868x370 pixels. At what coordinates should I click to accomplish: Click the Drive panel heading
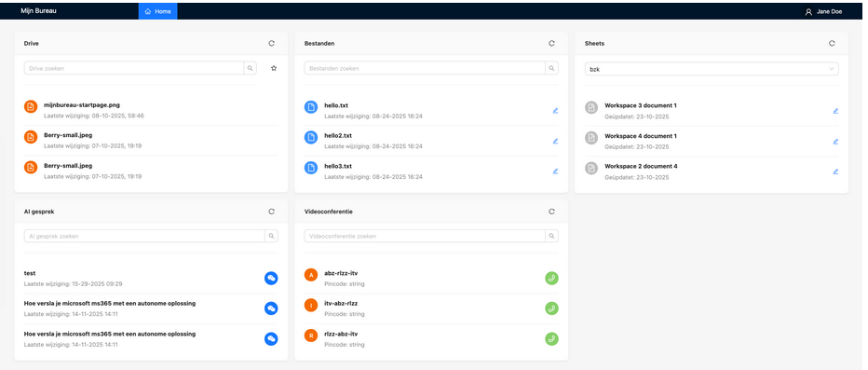click(x=32, y=43)
